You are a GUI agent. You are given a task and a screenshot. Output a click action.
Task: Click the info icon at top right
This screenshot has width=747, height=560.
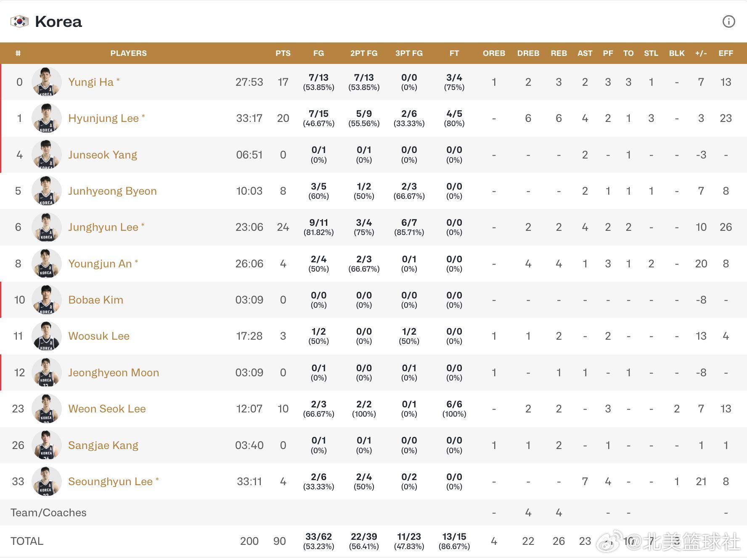(x=728, y=21)
